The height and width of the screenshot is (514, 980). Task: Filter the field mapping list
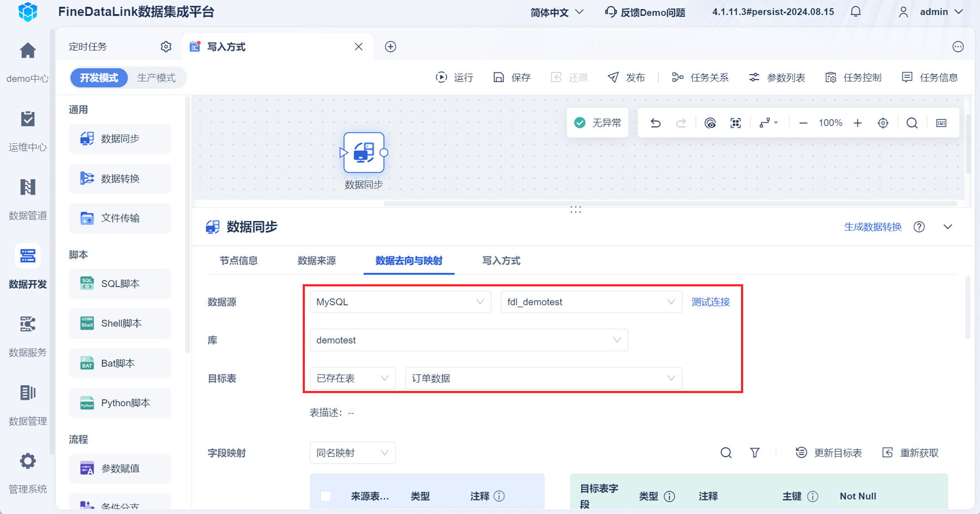coord(755,453)
